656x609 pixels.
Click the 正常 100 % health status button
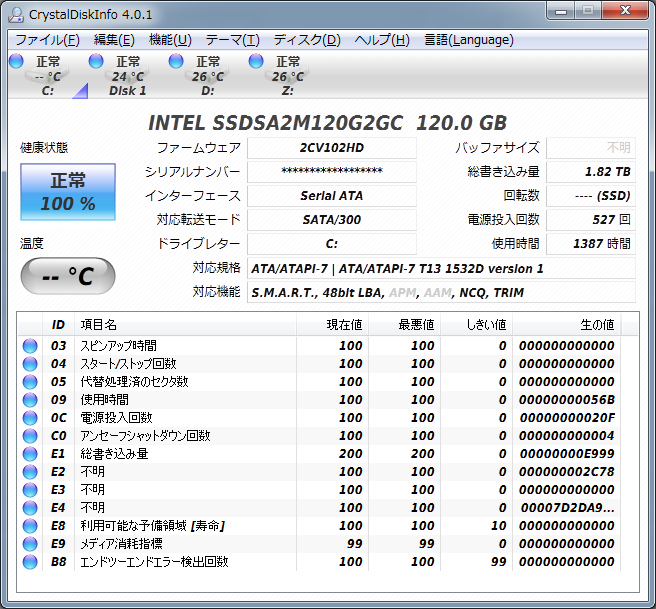(68, 192)
